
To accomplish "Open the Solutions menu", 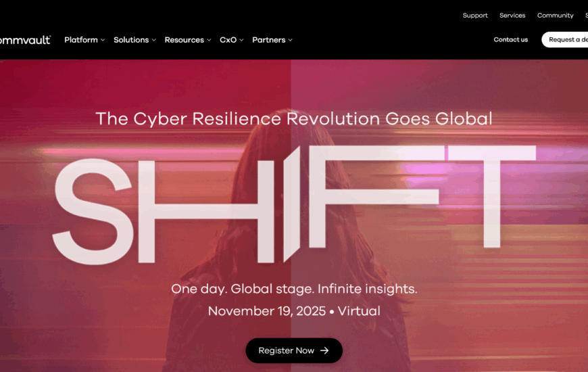I will coord(131,40).
